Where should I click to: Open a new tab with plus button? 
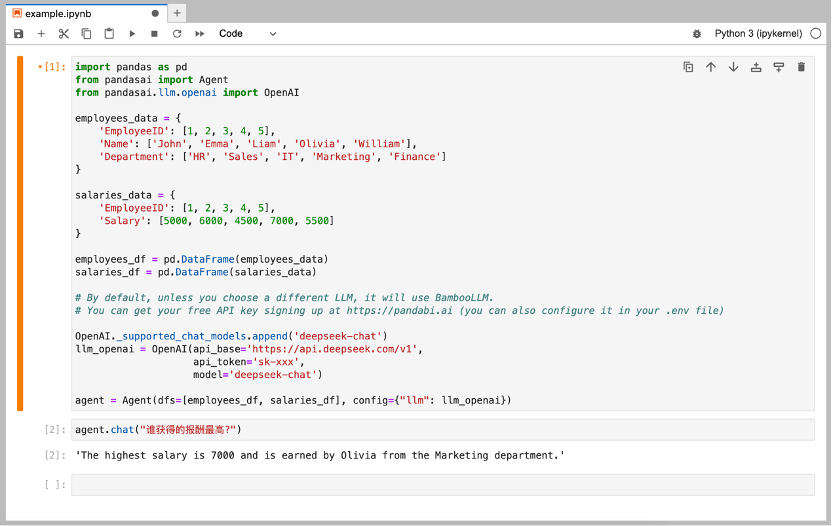click(177, 13)
